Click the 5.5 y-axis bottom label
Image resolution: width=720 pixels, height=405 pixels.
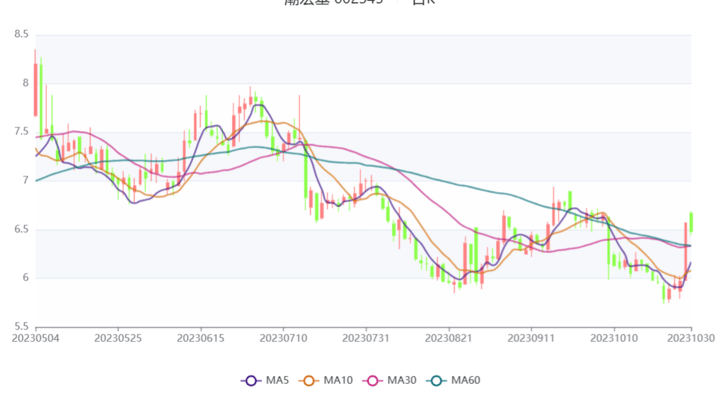click(21, 327)
